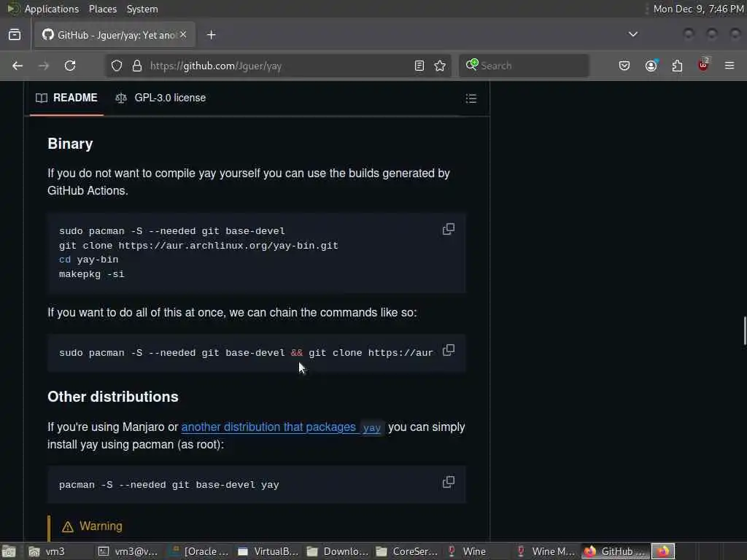Screen dimensions: 747x560
Task: Open a new tab with plus button
Action: click(212, 35)
